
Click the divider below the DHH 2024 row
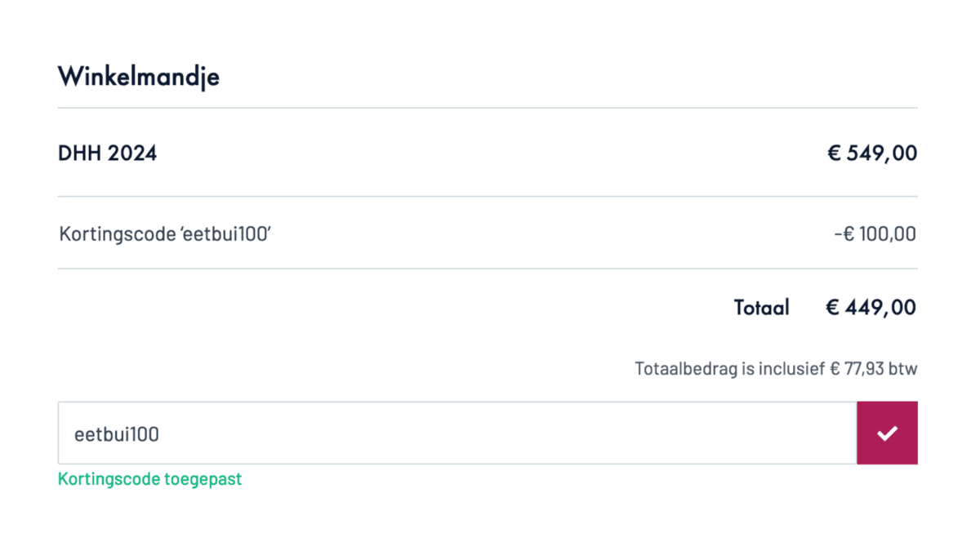tap(488, 196)
